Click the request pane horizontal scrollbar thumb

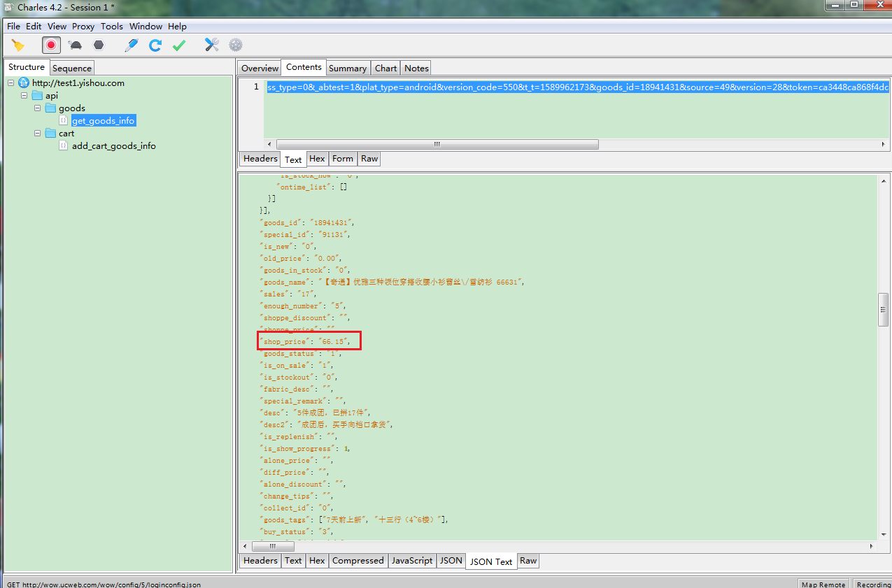(x=437, y=145)
